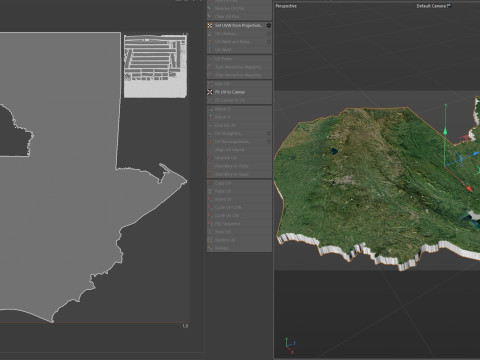
Task: Click Start Interactive Mapping icon
Action: tap(210, 67)
